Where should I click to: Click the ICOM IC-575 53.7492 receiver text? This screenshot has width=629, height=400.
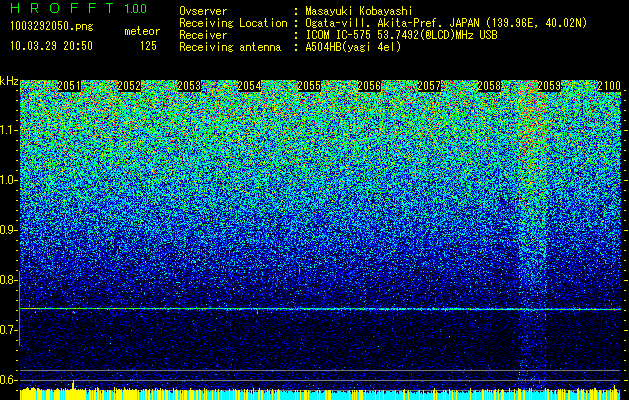tap(401, 35)
